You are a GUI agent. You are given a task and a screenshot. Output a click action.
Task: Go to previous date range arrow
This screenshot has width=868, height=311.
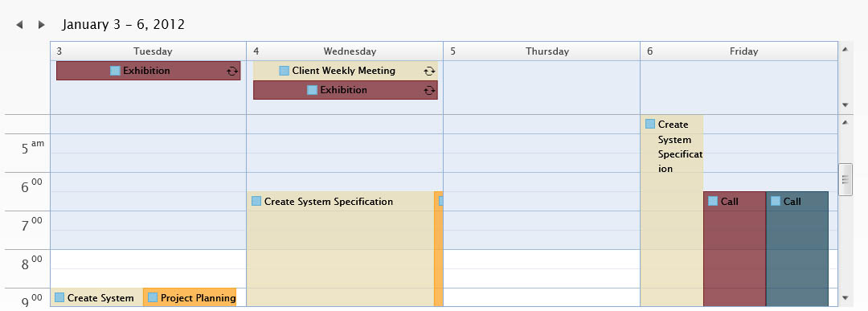19,24
